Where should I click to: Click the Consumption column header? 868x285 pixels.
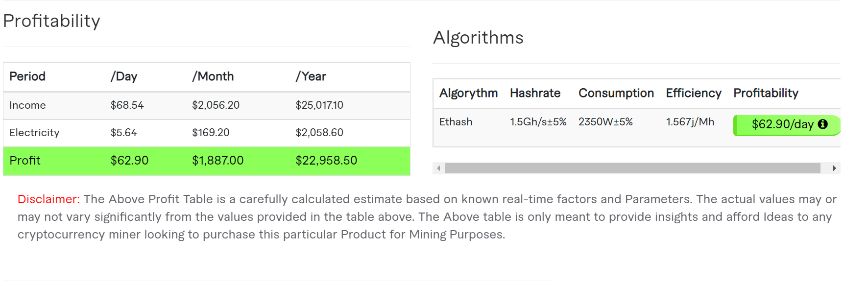coord(616,93)
